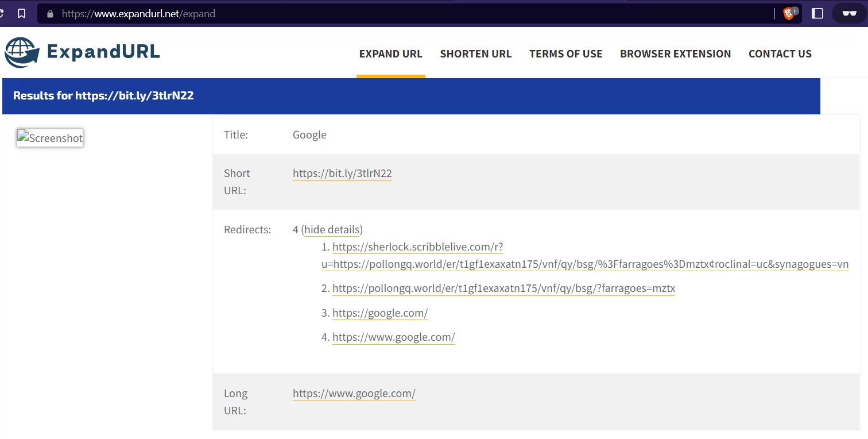868x439 pixels.
Task: Click the browser address bar
Action: 402,14
